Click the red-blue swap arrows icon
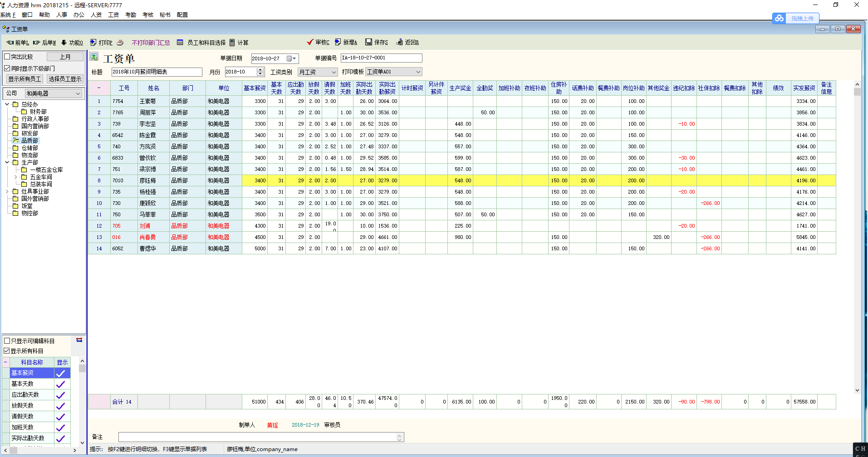The image size is (868, 457). (79, 340)
